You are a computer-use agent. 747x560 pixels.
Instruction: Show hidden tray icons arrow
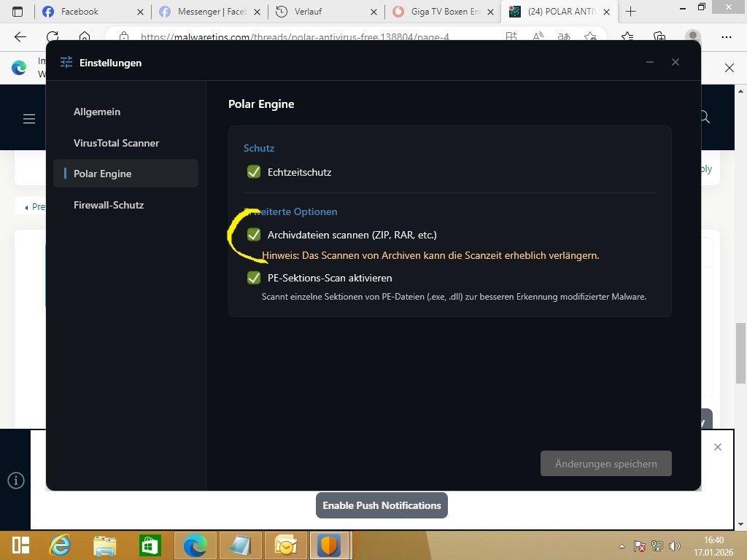pyautogui.click(x=622, y=546)
